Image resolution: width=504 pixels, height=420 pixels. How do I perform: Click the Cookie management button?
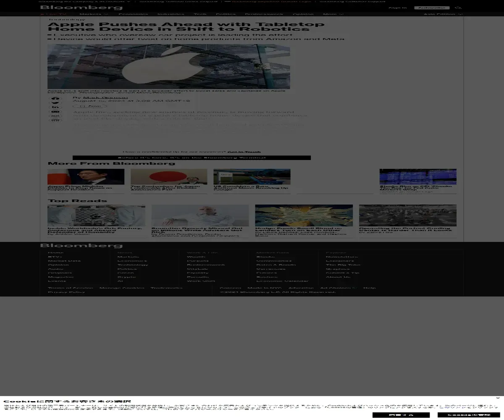pyautogui.click(x=468, y=415)
